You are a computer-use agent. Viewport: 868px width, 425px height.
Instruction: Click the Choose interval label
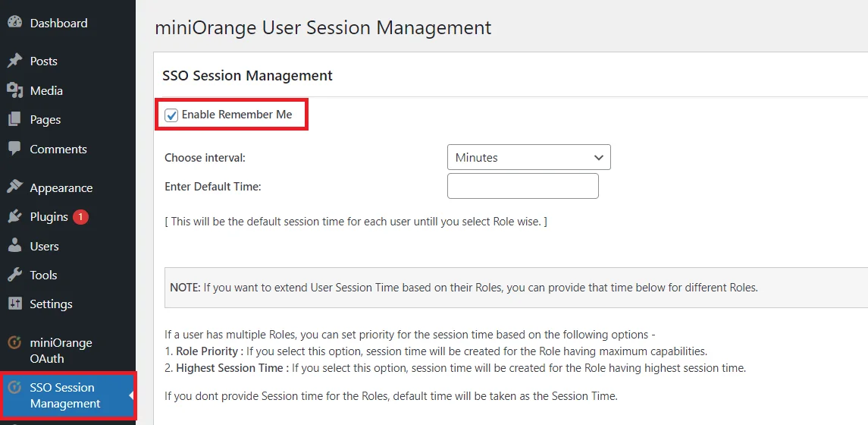205,157
